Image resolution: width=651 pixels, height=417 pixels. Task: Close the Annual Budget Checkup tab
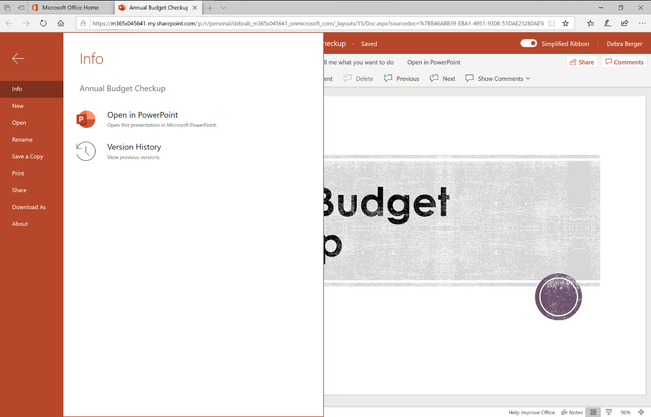coord(194,7)
